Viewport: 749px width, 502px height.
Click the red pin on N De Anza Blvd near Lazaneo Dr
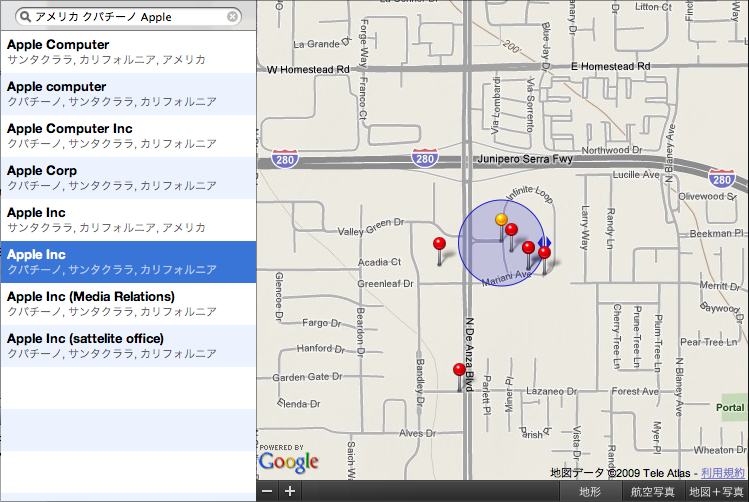459,370
